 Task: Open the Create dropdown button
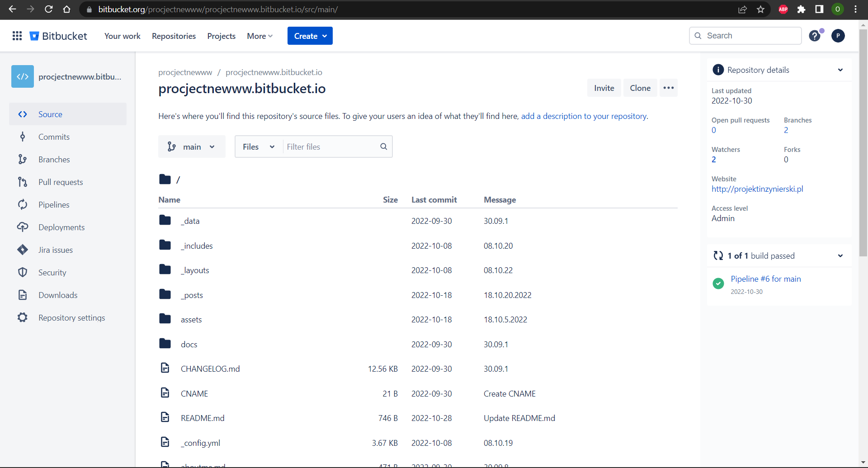(310, 36)
